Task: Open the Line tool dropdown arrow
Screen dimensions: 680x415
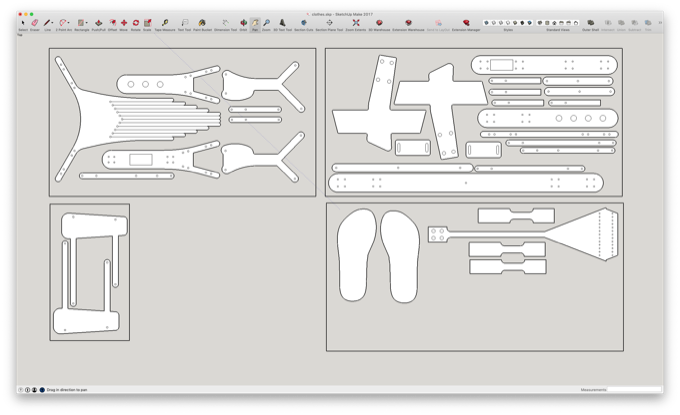Action: [52, 23]
